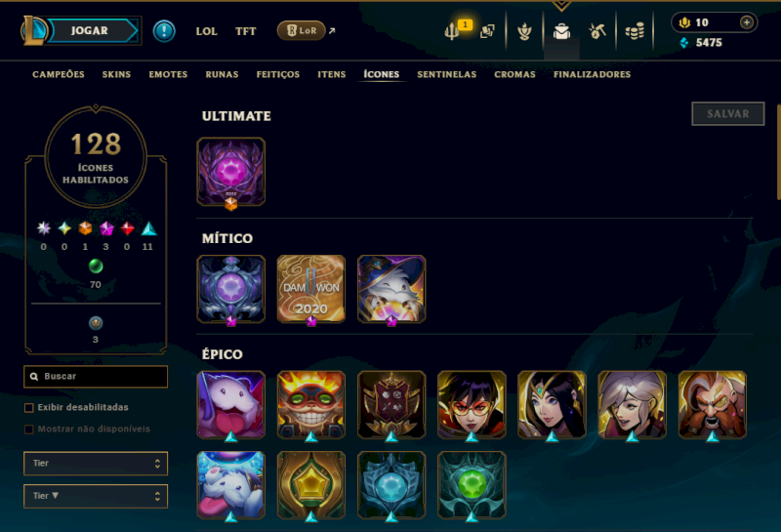Viewport: 781px width, 532px height.
Task: Open the profile wings icon
Action: (x=524, y=31)
